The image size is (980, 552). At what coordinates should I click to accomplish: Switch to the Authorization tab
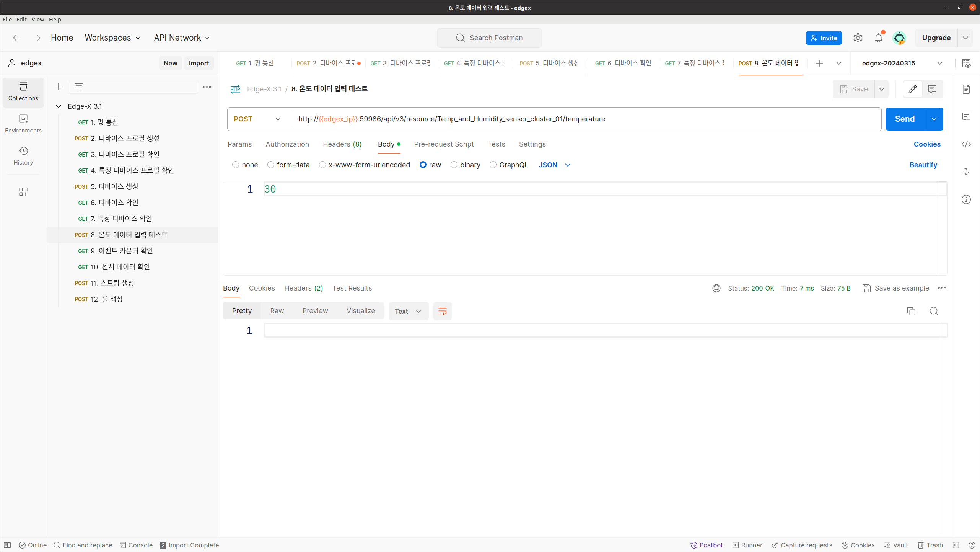pos(287,144)
